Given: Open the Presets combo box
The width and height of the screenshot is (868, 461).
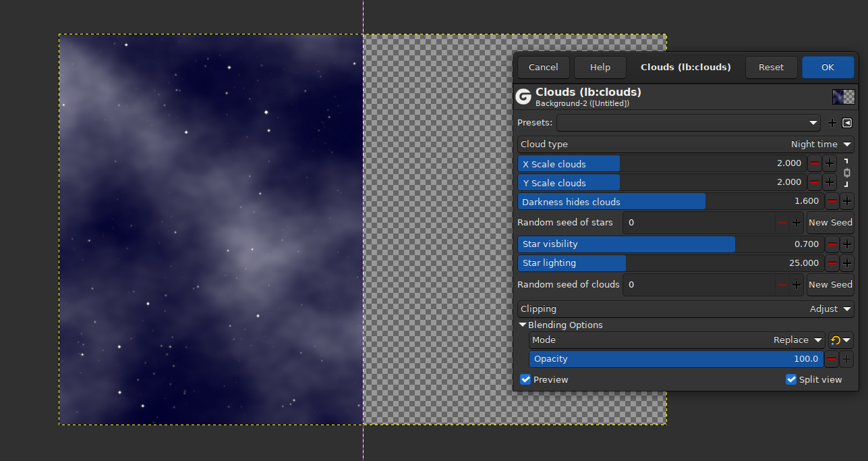Looking at the screenshot, I should click(x=689, y=123).
